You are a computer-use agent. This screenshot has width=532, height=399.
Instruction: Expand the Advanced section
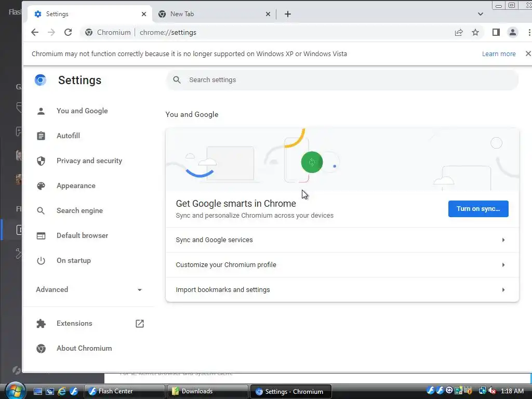89,289
